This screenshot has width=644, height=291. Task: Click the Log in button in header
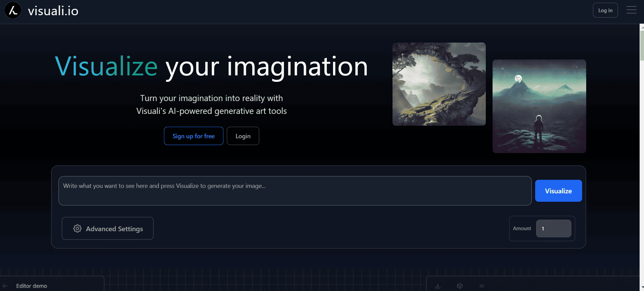point(605,10)
